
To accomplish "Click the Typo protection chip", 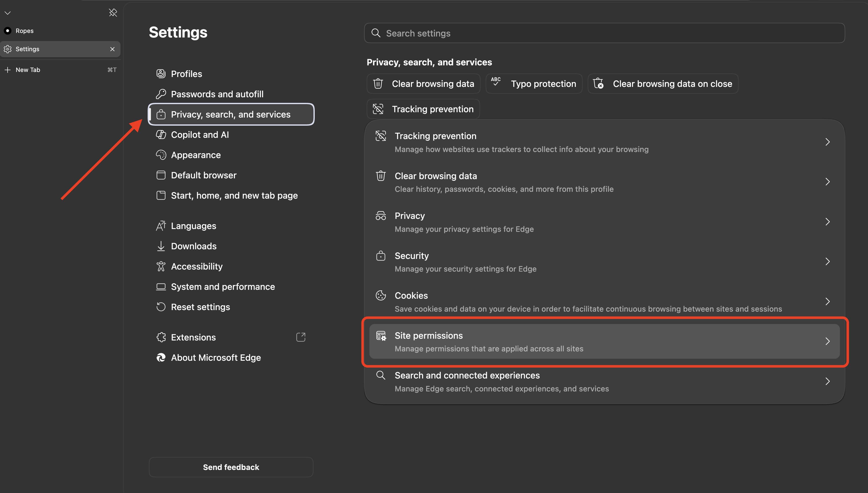I will pos(534,84).
